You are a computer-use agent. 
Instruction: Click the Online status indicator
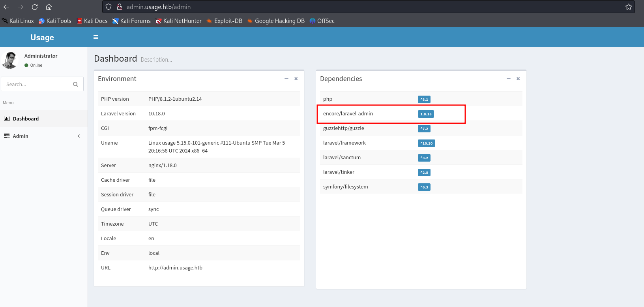pos(34,65)
